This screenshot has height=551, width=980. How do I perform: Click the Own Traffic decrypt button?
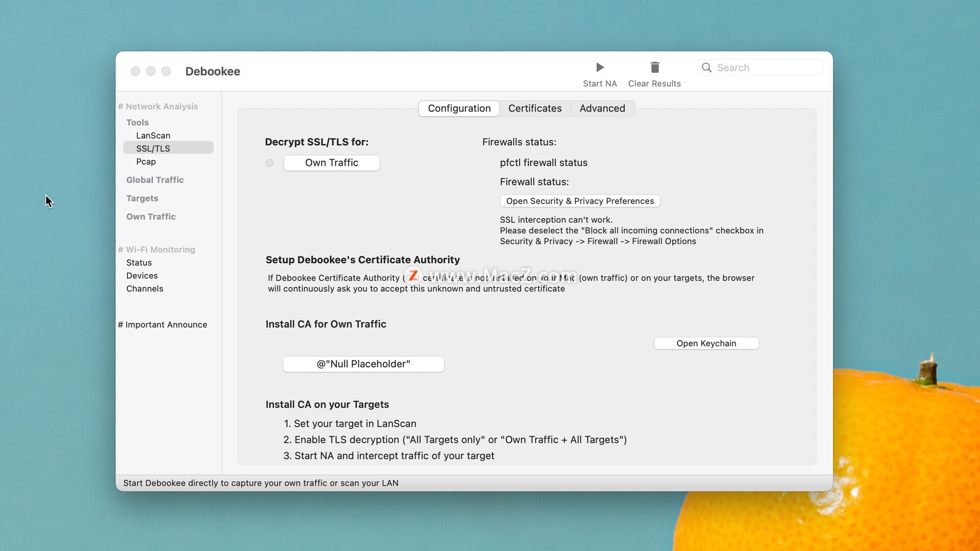tap(332, 163)
